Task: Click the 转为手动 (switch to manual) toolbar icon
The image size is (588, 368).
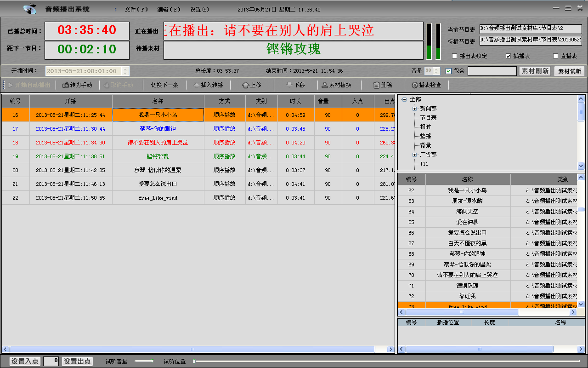Action: pyautogui.click(x=66, y=85)
